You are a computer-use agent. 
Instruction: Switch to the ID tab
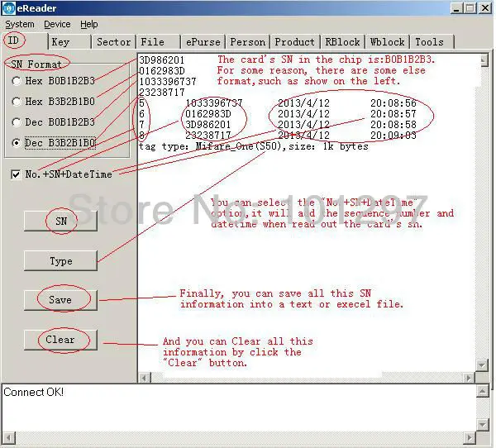(25, 41)
